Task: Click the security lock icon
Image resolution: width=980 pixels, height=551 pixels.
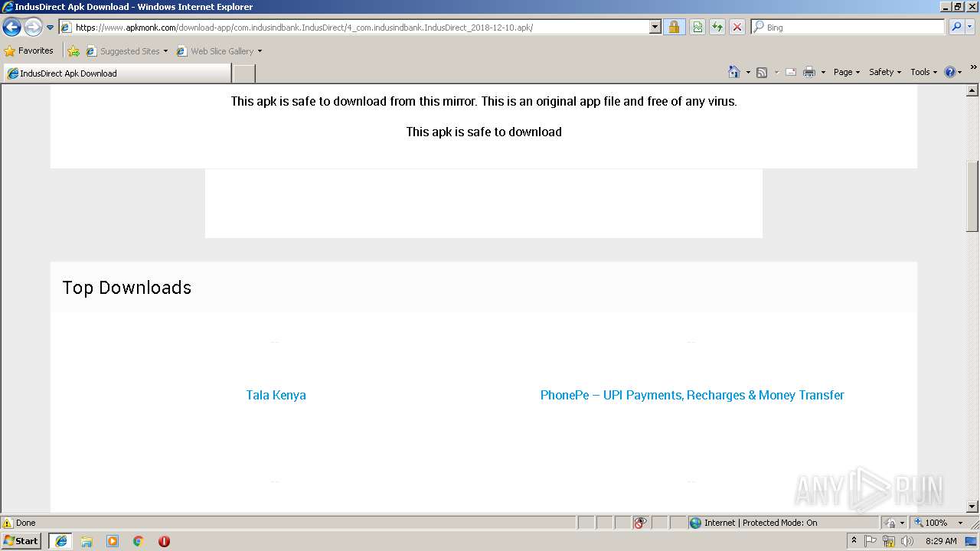Action: click(674, 28)
